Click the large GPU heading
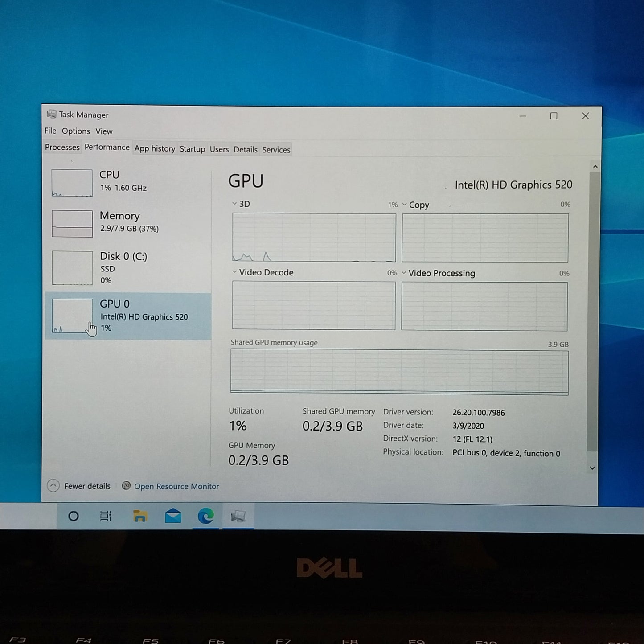 pos(246,181)
